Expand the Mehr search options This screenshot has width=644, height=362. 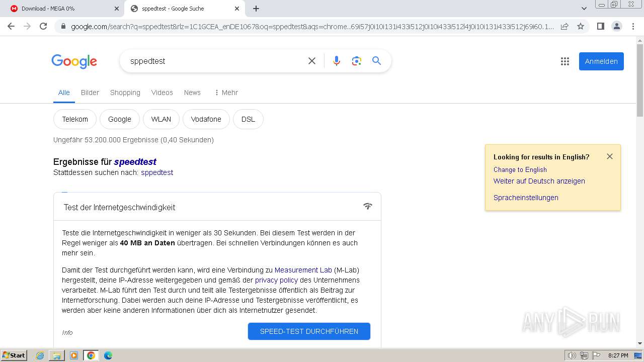coord(226,93)
